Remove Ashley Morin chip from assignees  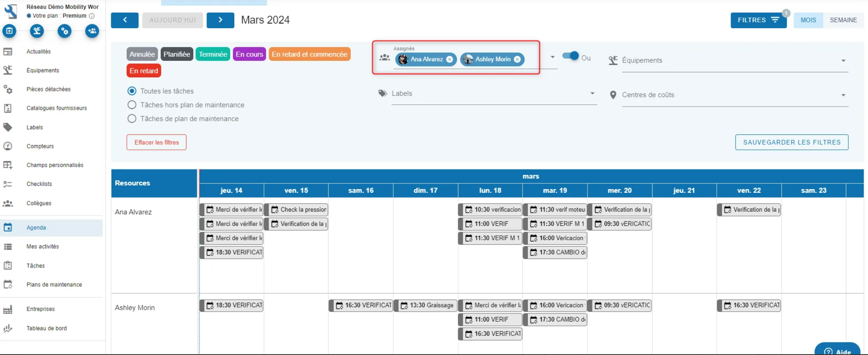(x=517, y=59)
